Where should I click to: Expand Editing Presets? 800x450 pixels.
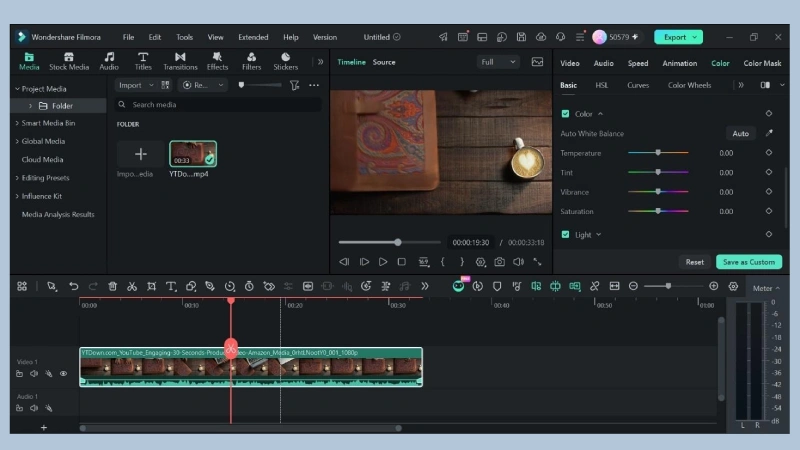17,178
